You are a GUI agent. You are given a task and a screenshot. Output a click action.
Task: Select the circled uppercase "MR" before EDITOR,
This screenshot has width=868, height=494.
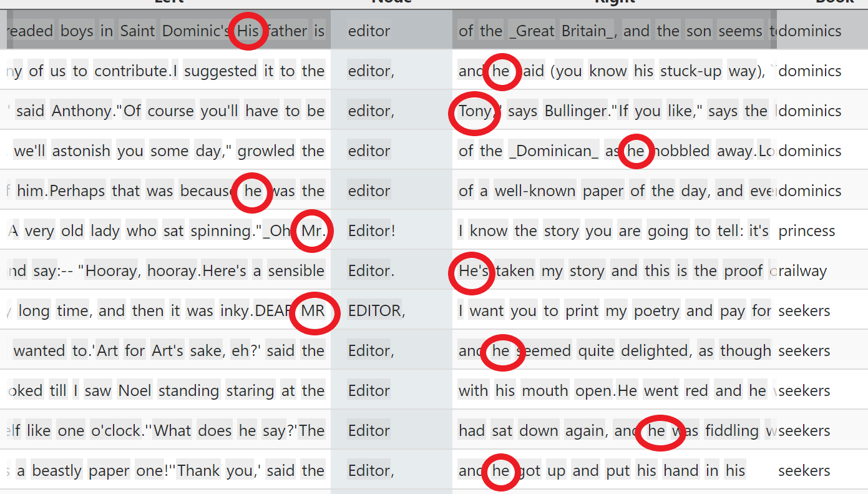click(x=313, y=311)
